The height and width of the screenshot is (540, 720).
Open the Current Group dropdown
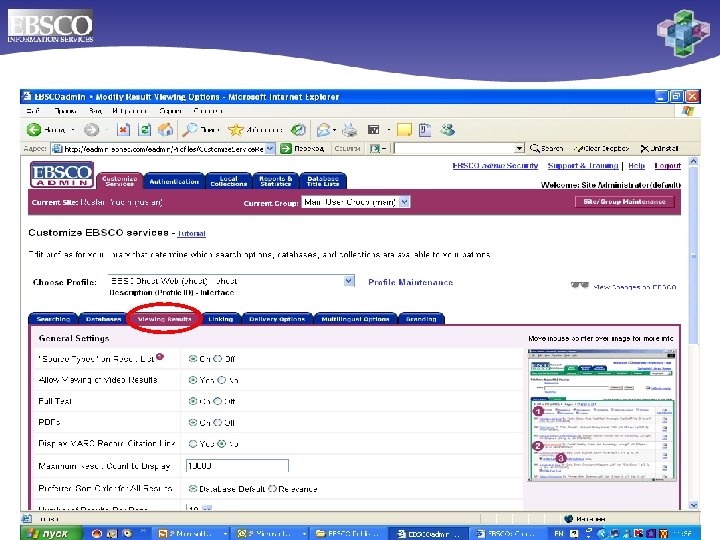click(x=404, y=202)
